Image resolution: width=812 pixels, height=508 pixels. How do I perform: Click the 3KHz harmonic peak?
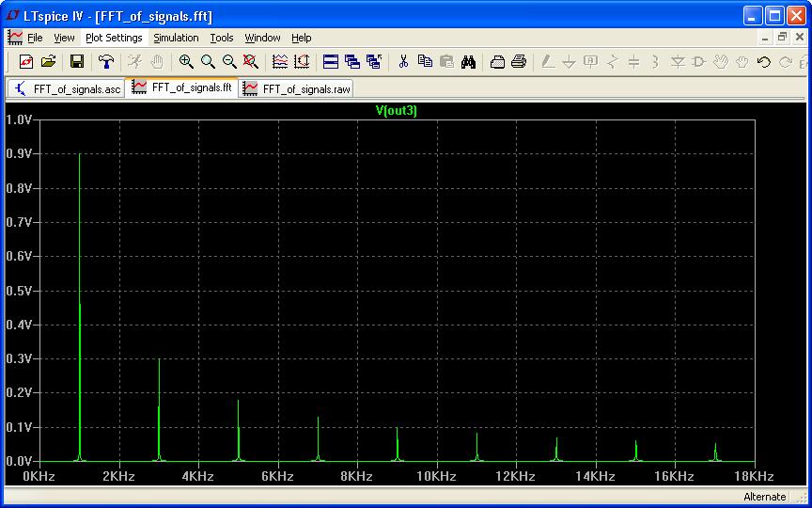point(159,409)
